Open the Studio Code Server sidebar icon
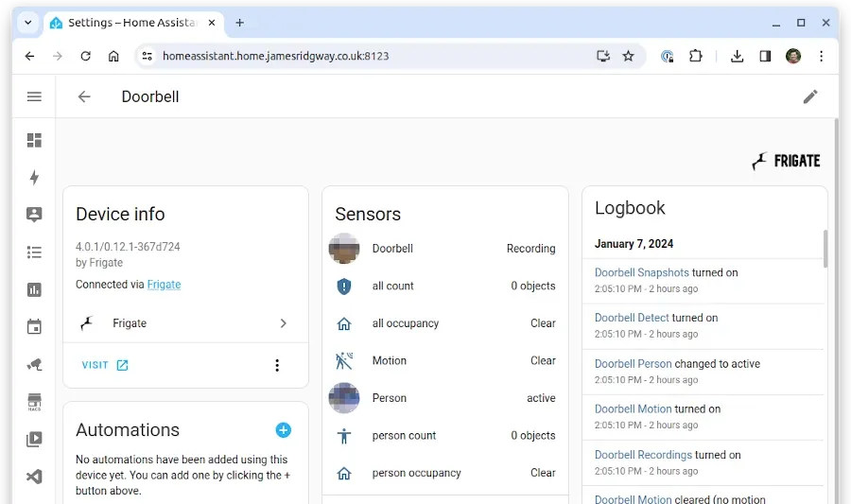 tap(34, 477)
